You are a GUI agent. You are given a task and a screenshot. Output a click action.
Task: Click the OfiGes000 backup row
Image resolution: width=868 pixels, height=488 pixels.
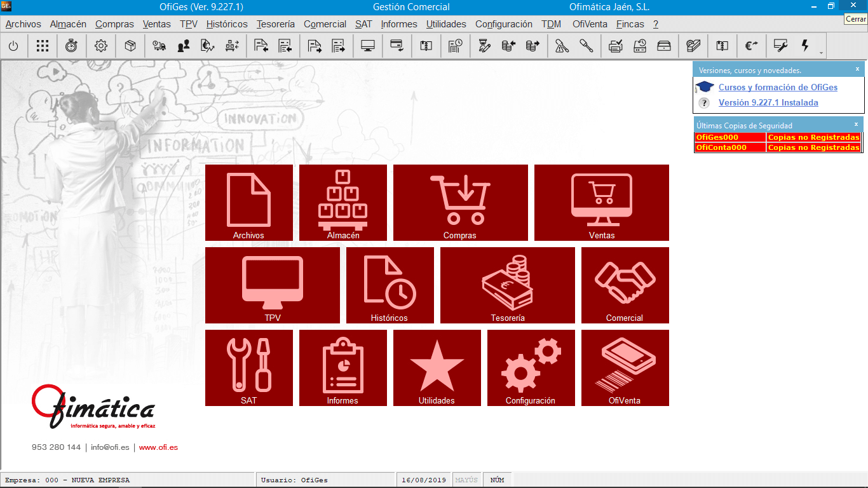pos(777,137)
